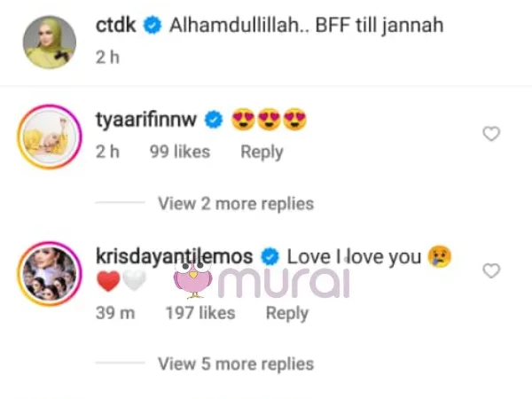
Task: Click the tyaarifinnw username
Action: tap(146, 120)
